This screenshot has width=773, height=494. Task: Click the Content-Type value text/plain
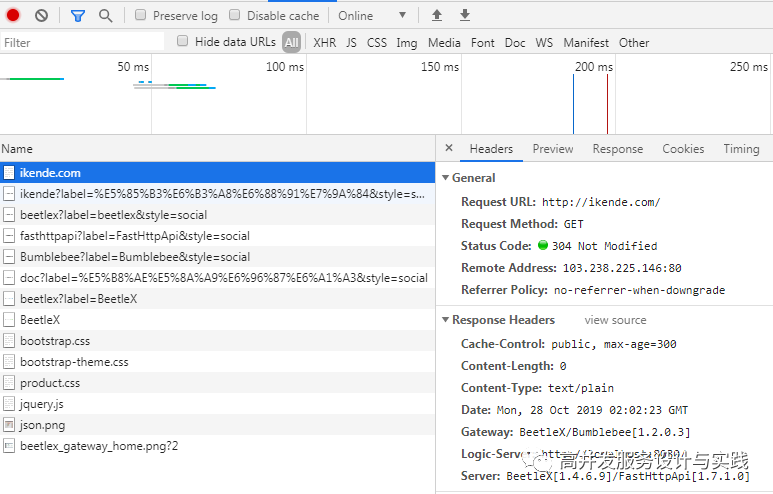click(x=581, y=388)
